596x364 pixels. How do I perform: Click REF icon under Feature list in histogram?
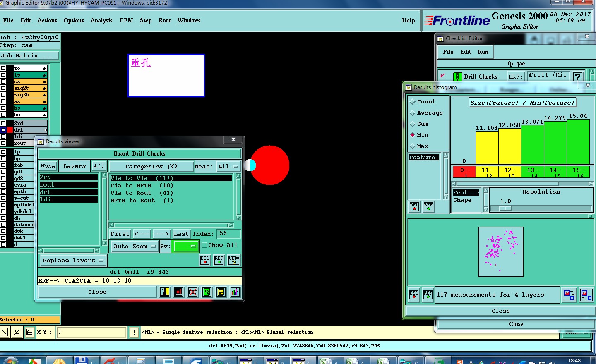(x=428, y=207)
